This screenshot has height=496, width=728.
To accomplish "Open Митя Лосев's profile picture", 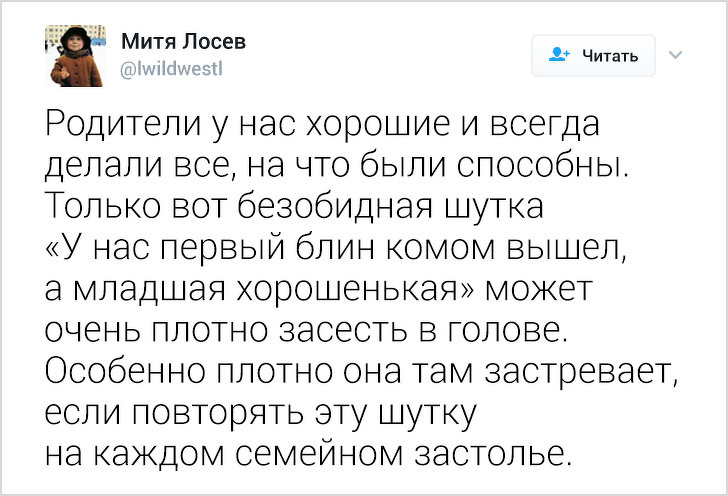I will click(76, 56).
